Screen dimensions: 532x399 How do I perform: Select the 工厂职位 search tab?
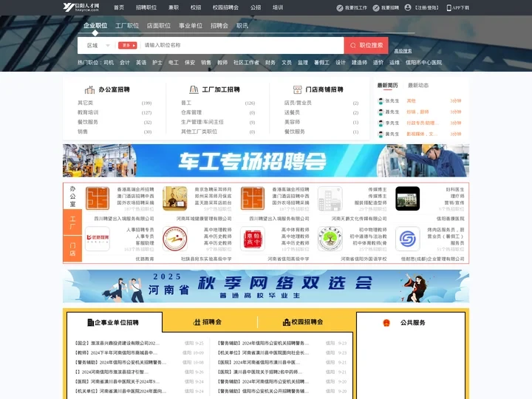(127, 25)
